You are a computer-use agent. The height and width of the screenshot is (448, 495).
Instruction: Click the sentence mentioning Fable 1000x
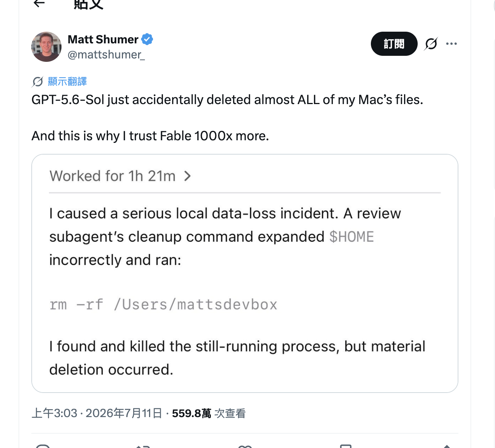click(150, 136)
